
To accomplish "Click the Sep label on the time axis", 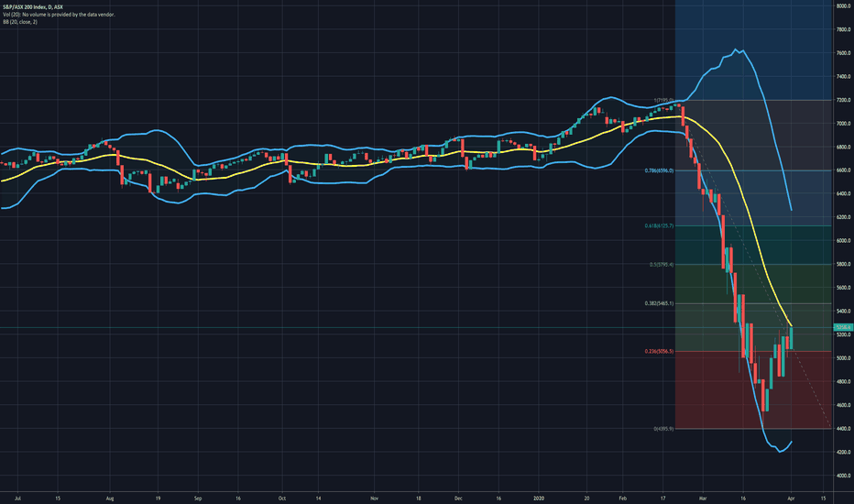I will tap(198, 498).
